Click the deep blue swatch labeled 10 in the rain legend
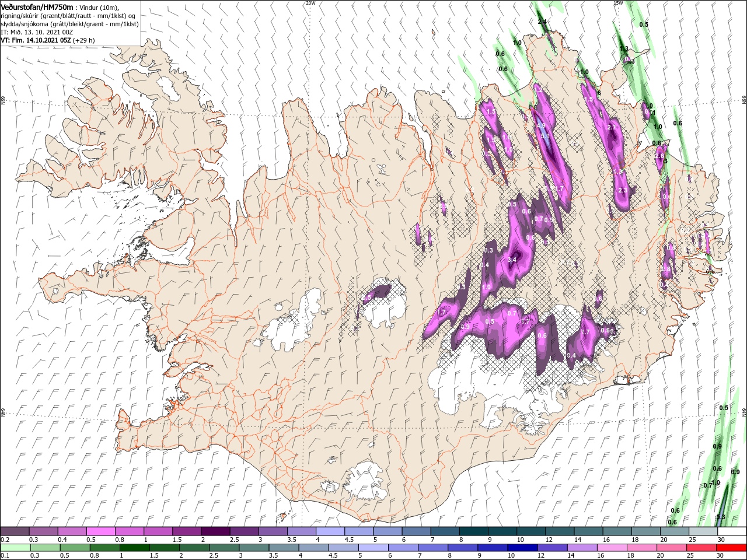 coord(522,548)
